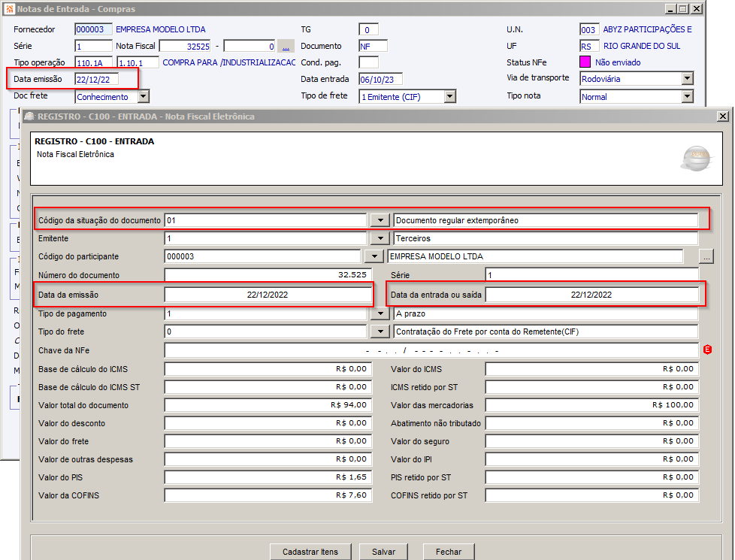Click the TG field

coord(368,29)
